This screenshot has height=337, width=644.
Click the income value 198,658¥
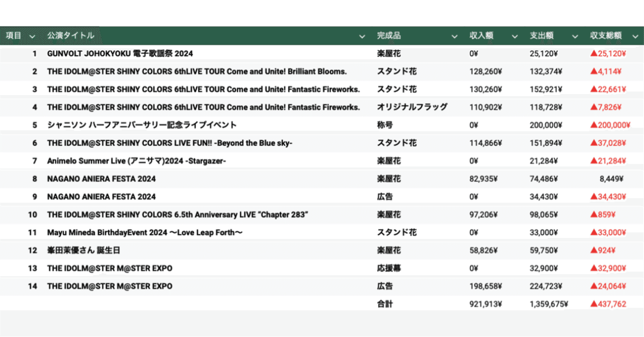click(x=486, y=286)
